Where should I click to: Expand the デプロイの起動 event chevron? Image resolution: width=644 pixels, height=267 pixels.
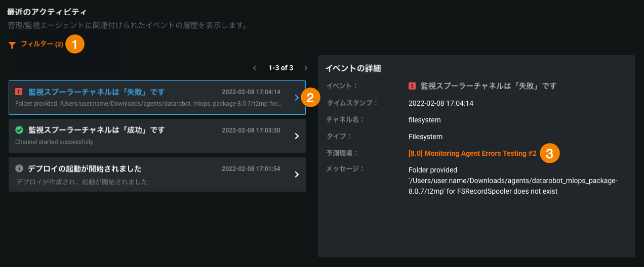click(297, 174)
